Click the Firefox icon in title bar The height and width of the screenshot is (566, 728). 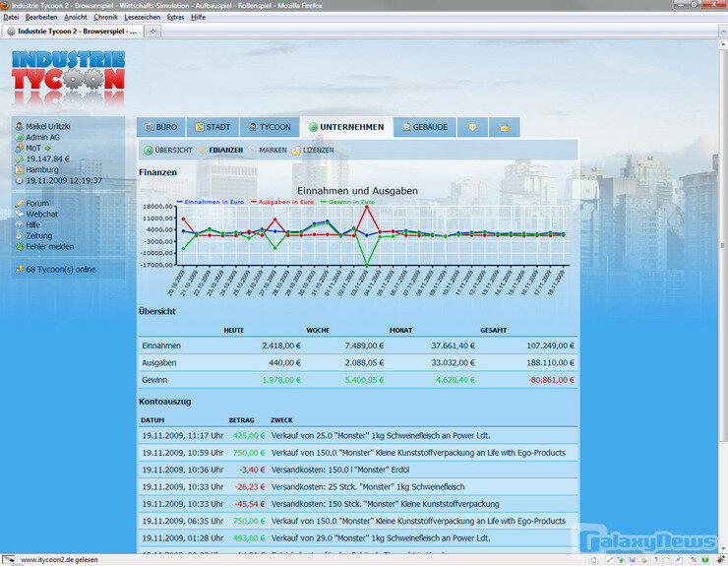[5, 5]
